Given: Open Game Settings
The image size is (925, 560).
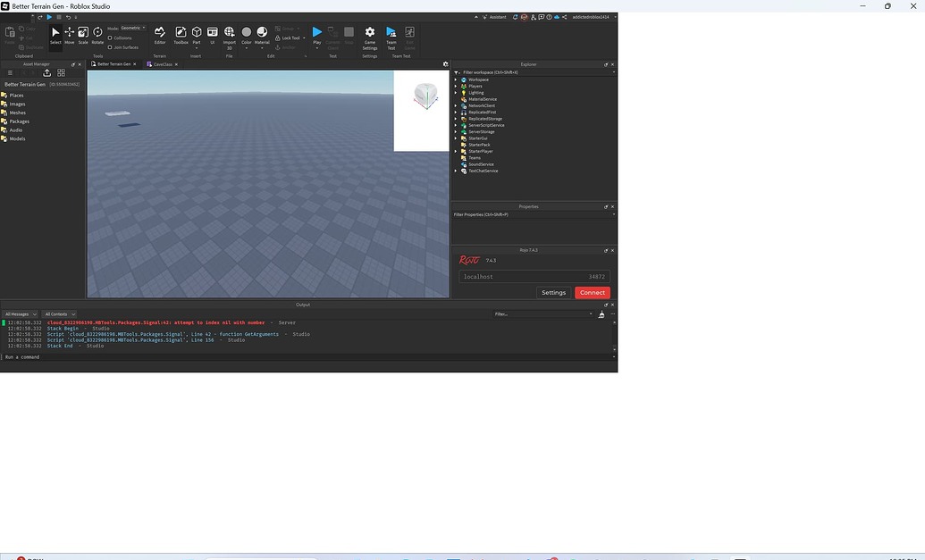Looking at the screenshot, I should click(x=370, y=34).
